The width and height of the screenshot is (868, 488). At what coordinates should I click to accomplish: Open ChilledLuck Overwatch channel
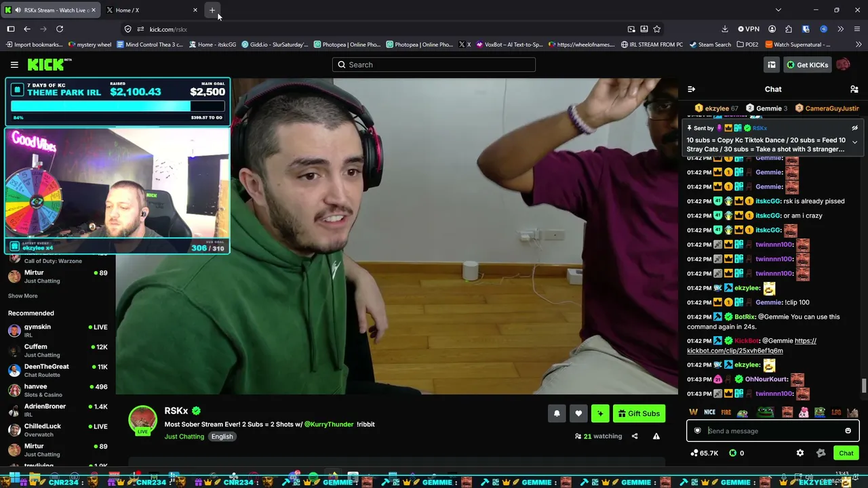[x=58, y=430]
